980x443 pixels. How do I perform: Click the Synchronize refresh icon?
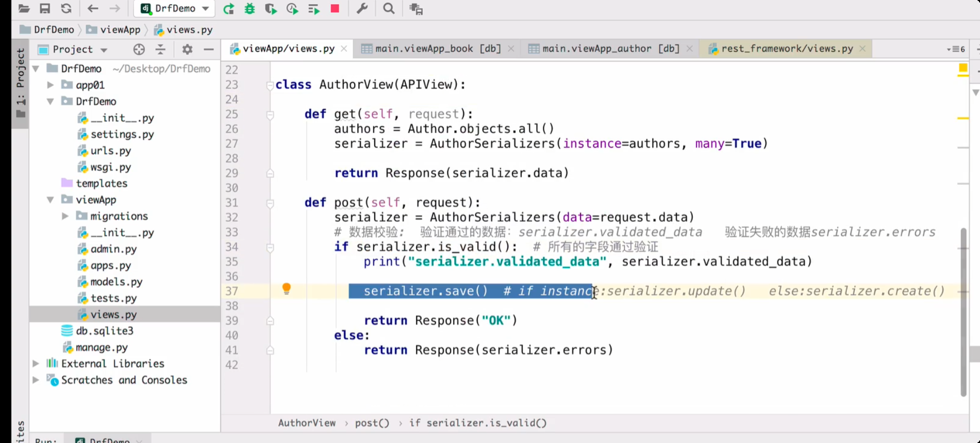click(66, 9)
